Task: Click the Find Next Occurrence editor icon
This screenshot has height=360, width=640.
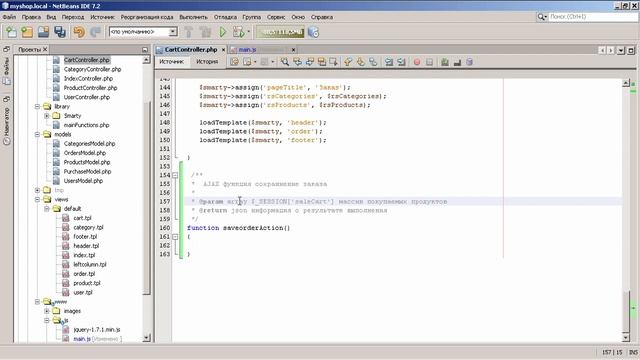Action: [310, 62]
